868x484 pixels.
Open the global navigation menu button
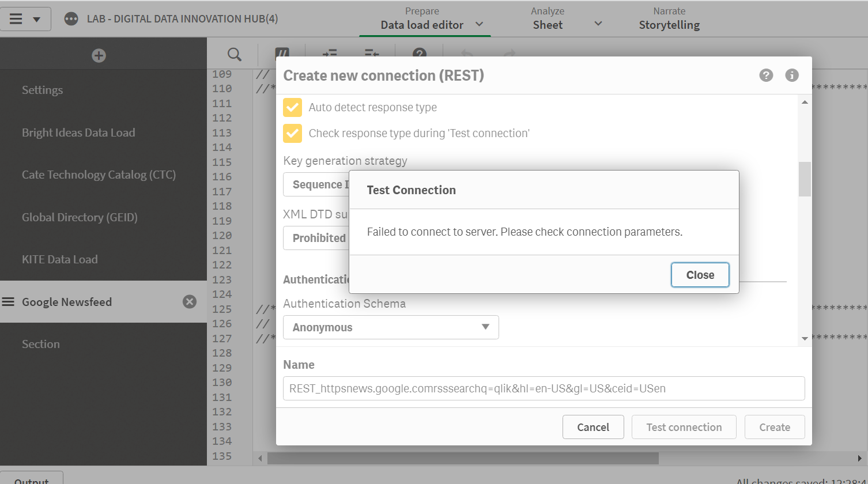tap(25, 19)
